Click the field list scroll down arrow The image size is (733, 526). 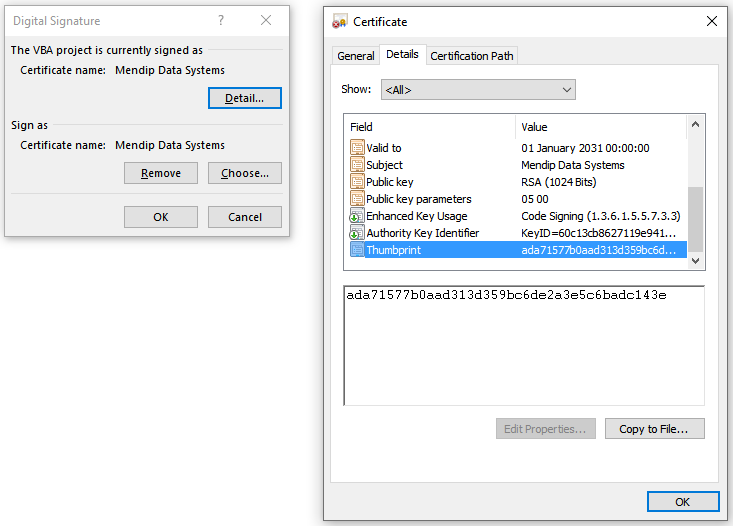(x=695, y=260)
